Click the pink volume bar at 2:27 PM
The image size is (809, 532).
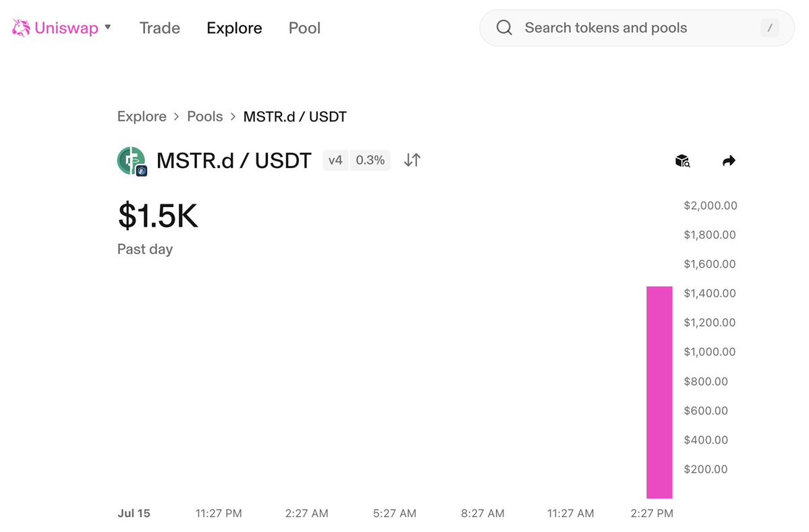point(659,392)
